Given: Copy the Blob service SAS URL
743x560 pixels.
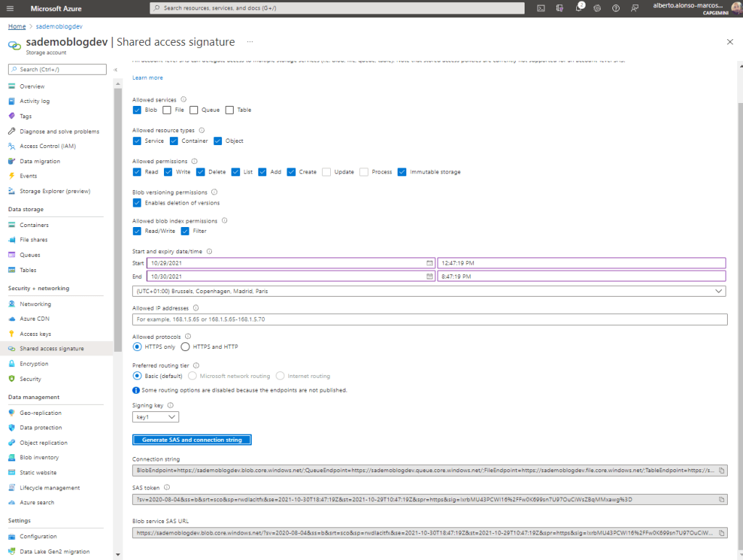Looking at the screenshot, I should point(721,532).
